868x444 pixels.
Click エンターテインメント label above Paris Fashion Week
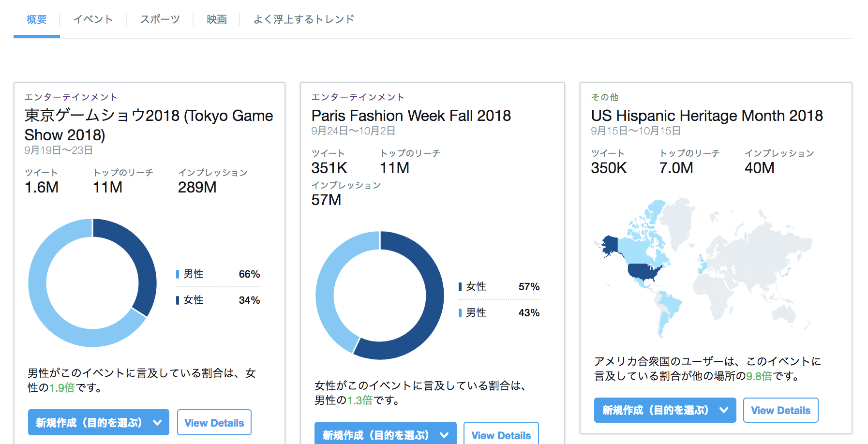coord(358,97)
